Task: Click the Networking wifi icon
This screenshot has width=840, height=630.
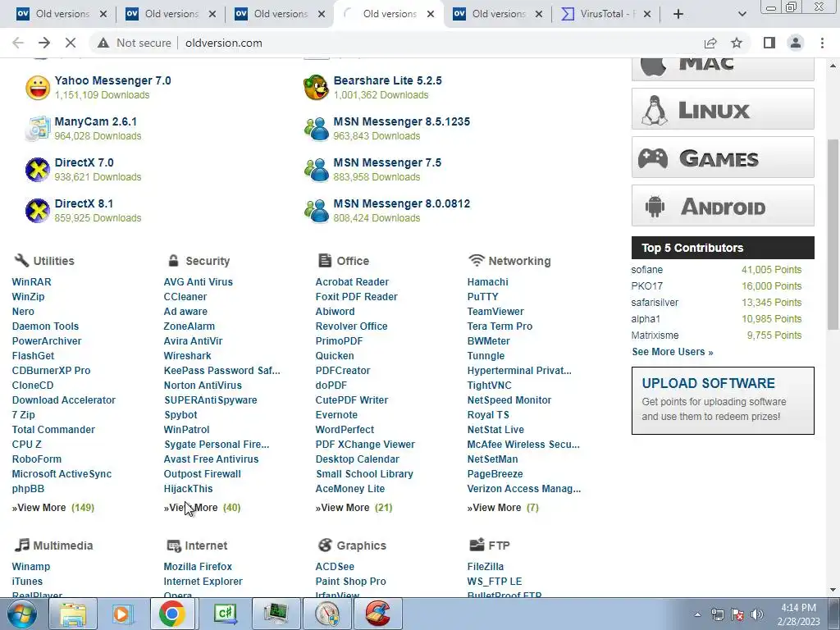Action: point(477,260)
